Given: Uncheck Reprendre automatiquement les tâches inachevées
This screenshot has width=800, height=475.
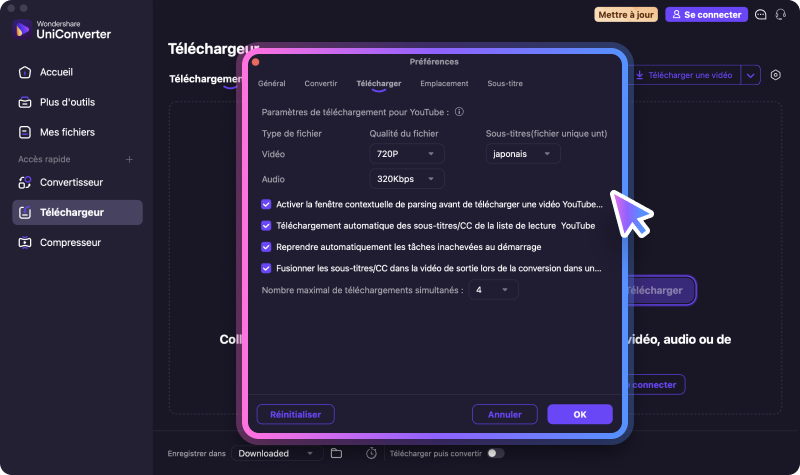Looking at the screenshot, I should [x=266, y=247].
